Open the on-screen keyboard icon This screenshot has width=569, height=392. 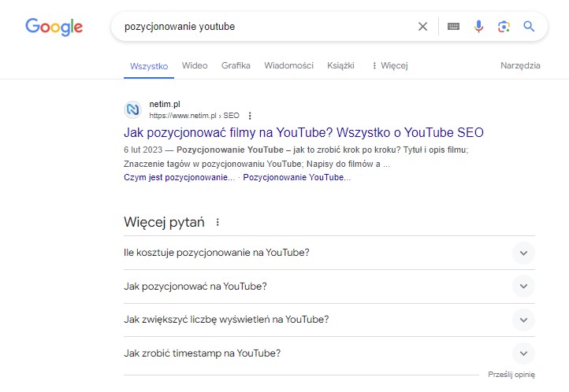pos(453,27)
